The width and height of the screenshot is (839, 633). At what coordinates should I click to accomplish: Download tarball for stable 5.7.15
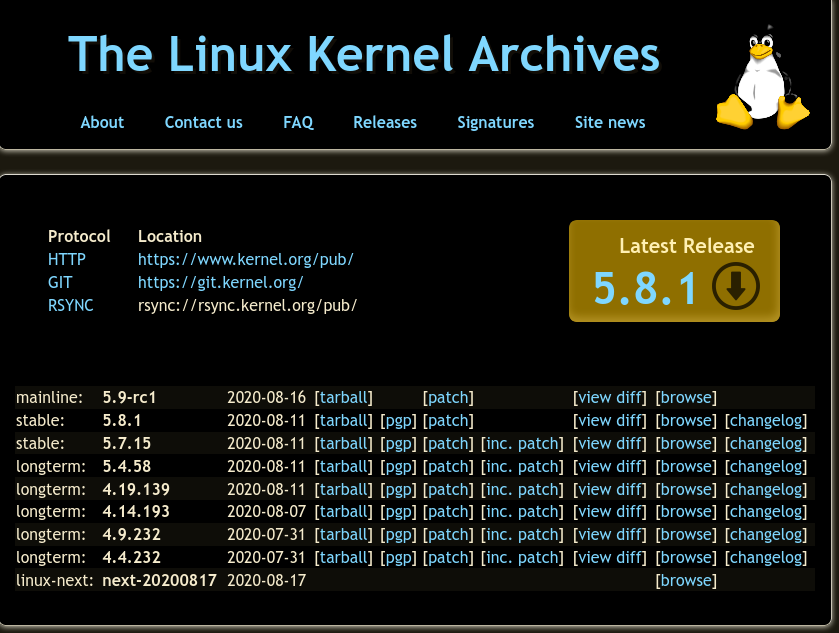coord(344,444)
